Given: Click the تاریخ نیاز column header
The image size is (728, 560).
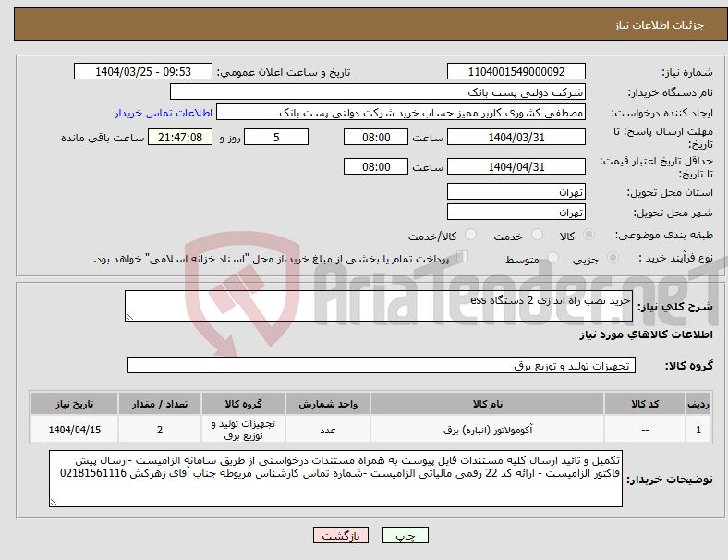Looking at the screenshot, I should [74, 404].
